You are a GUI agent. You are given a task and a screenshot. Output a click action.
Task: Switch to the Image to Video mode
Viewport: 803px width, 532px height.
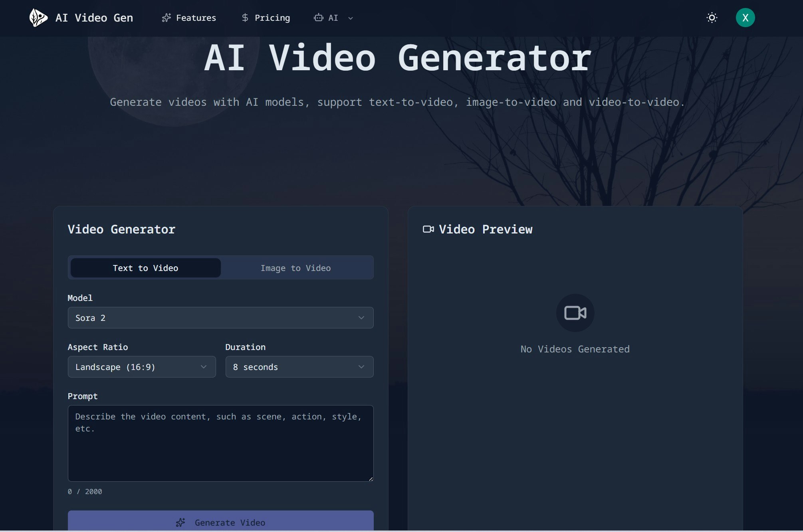tap(296, 268)
